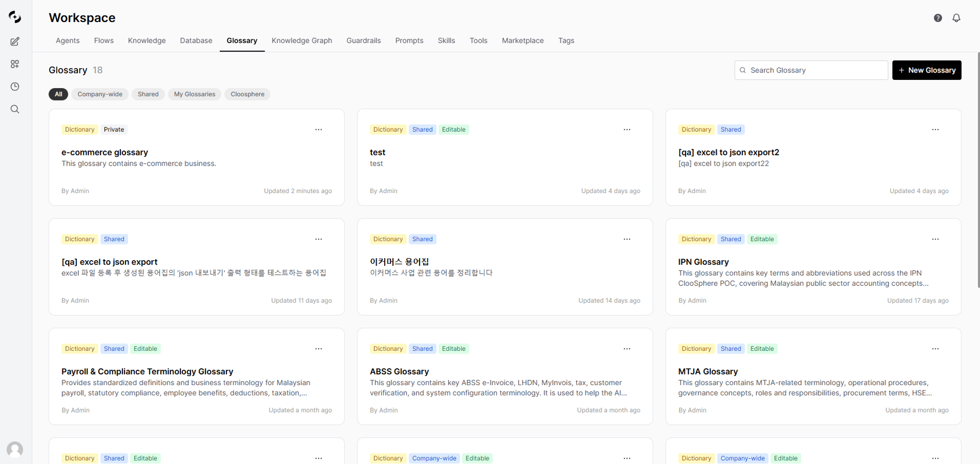Open the Prompts tab
The image size is (980, 464).
(409, 41)
